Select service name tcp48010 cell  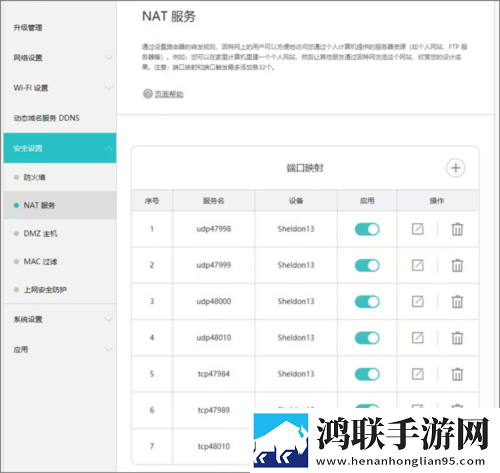tap(214, 446)
